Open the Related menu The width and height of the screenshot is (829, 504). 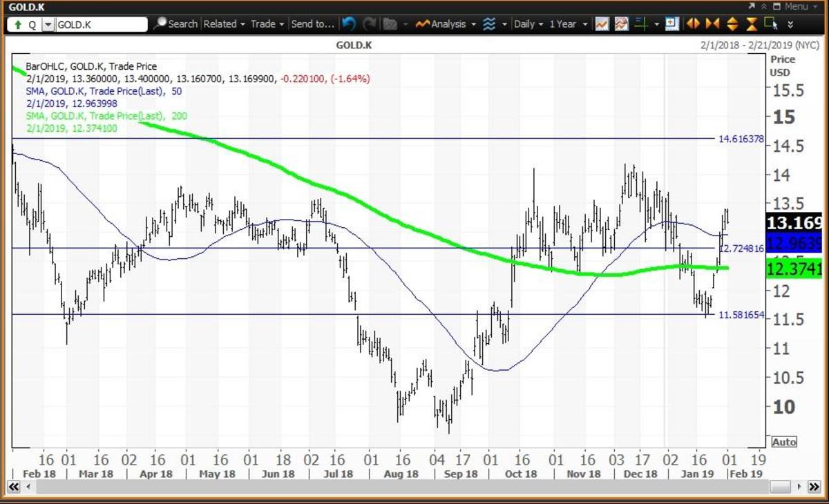(224, 24)
